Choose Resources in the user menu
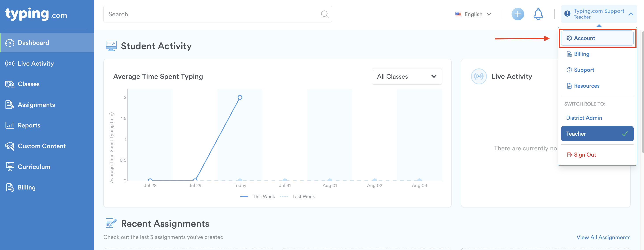The width and height of the screenshot is (644, 250). pos(586,86)
